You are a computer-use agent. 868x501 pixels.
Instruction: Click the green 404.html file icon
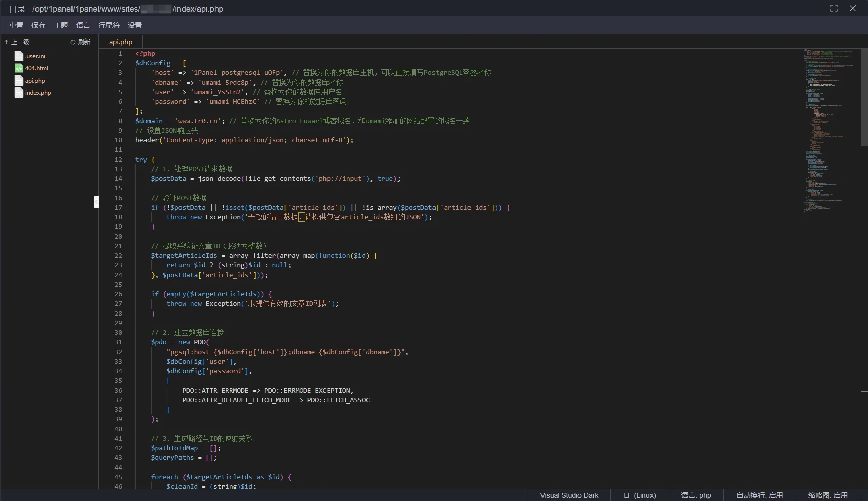point(19,68)
